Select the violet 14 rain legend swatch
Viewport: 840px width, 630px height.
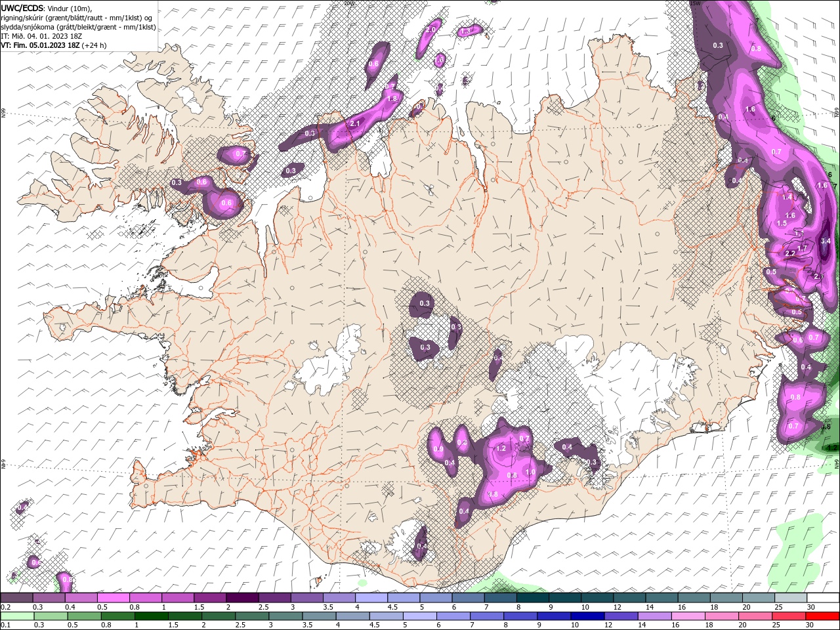coord(654,616)
